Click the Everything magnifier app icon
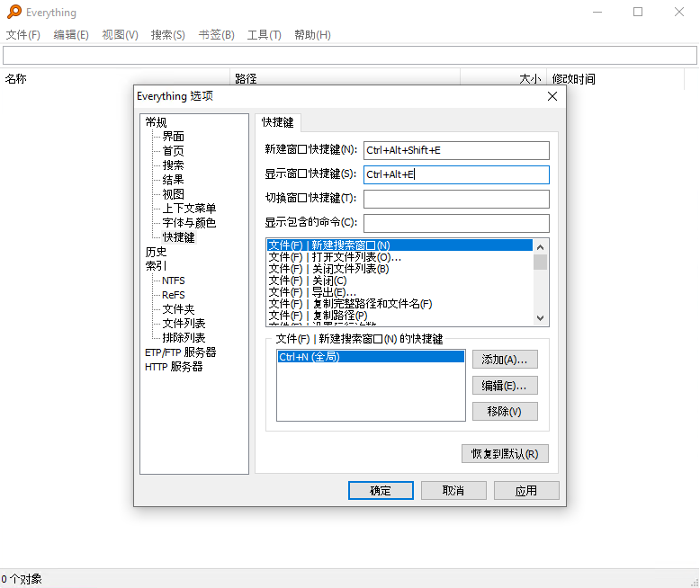The height and width of the screenshot is (588, 700). tap(14, 12)
